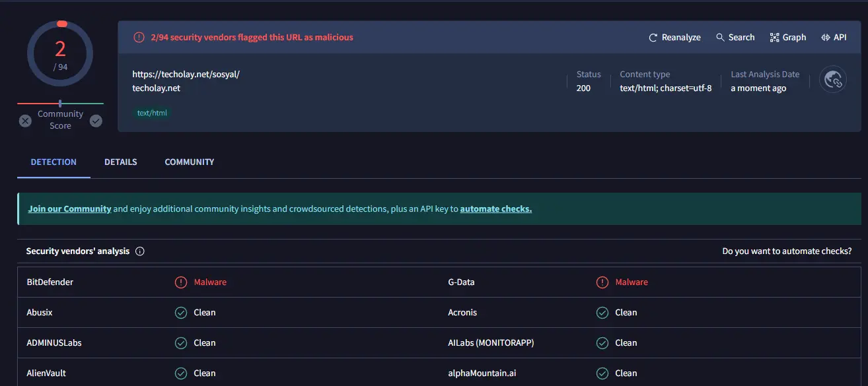Follow the Join our Community link
This screenshot has width=868, height=386.
pyautogui.click(x=69, y=209)
